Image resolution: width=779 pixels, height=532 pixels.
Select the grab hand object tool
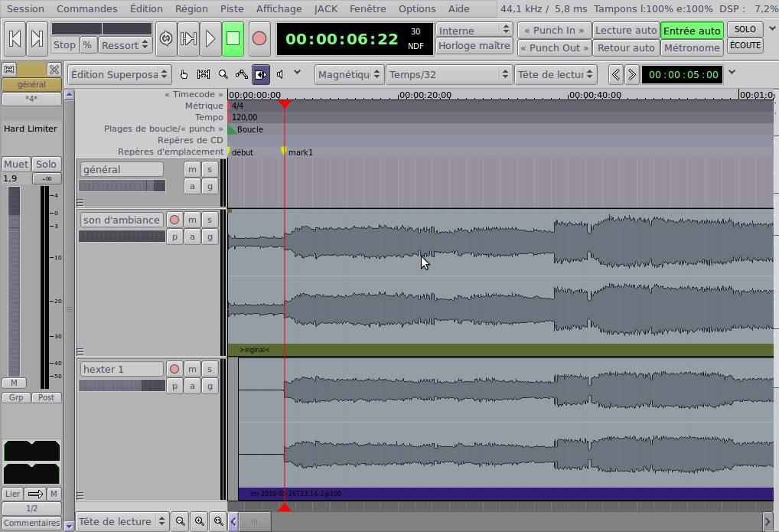[x=184, y=74]
